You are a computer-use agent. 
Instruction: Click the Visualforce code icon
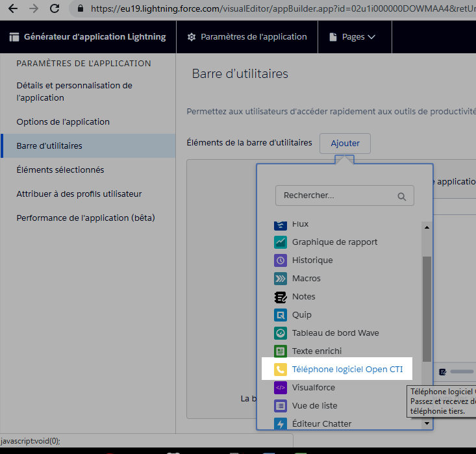(x=280, y=388)
